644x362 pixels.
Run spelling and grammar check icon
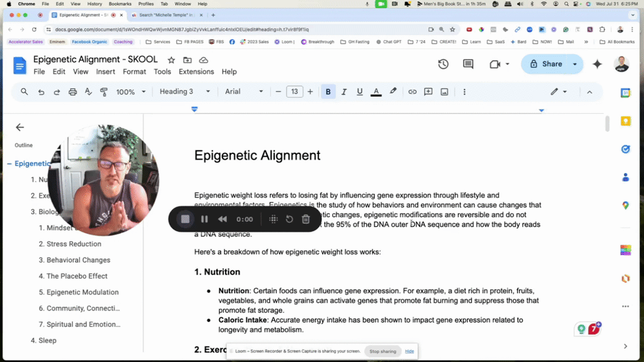[88, 92]
